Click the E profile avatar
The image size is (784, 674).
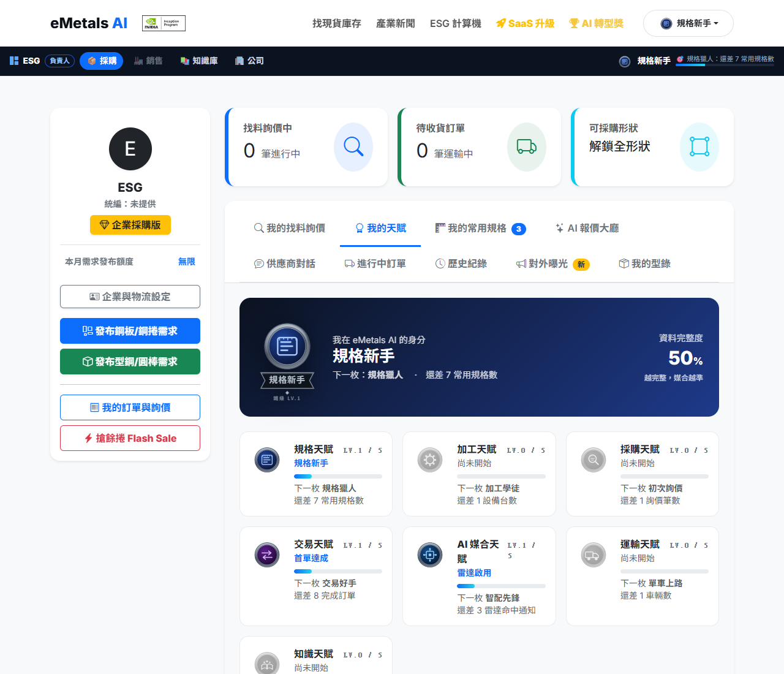(x=130, y=149)
